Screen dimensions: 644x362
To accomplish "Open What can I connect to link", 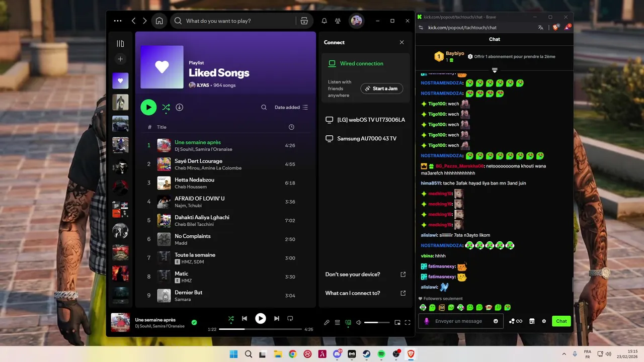I will tap(365, 293).
